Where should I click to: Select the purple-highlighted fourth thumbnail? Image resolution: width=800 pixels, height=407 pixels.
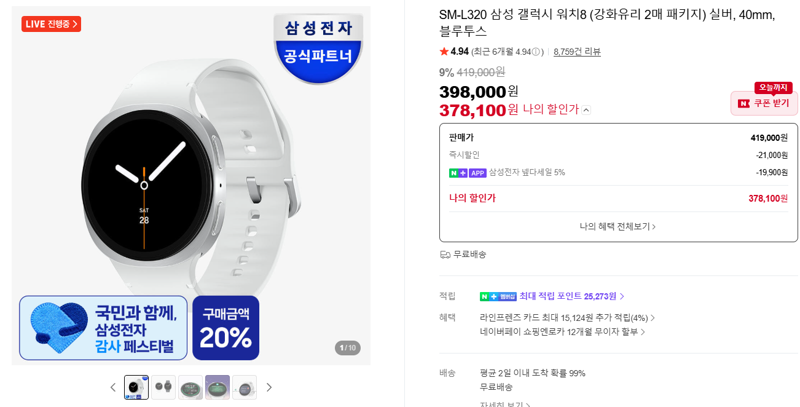pos(217,388)
